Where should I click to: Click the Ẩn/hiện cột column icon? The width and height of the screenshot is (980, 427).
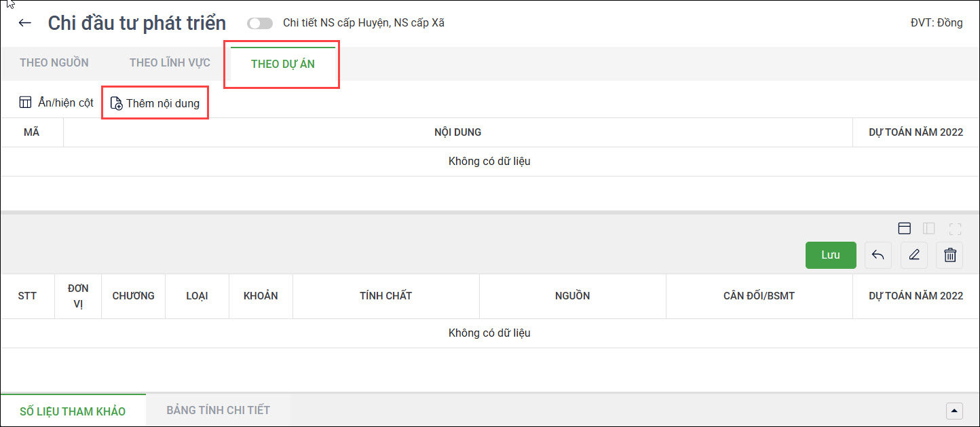[x=26, y=103]
